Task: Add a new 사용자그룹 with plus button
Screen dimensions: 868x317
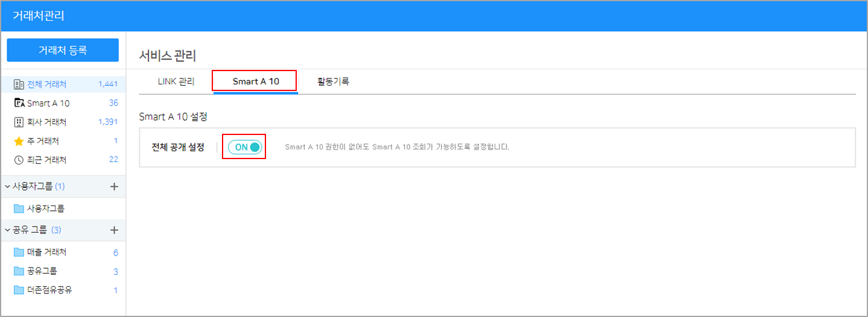Action: pos(114,187)
